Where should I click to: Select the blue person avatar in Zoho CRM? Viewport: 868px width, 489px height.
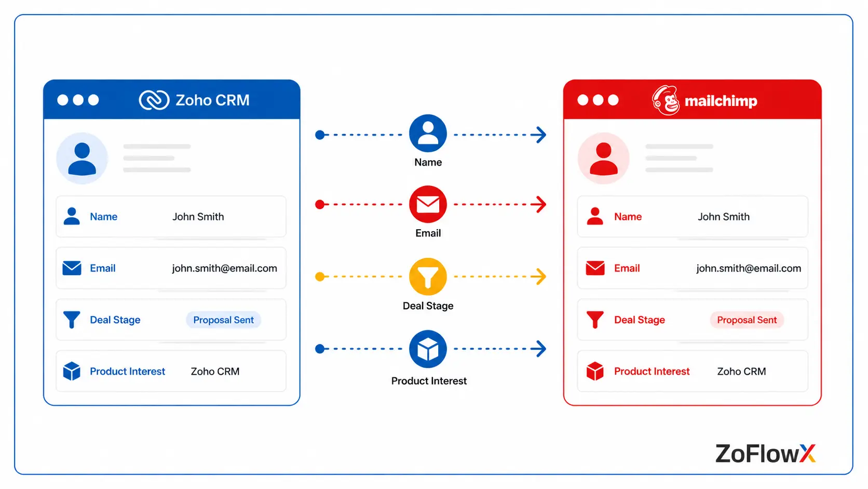[x=82, y=158]
